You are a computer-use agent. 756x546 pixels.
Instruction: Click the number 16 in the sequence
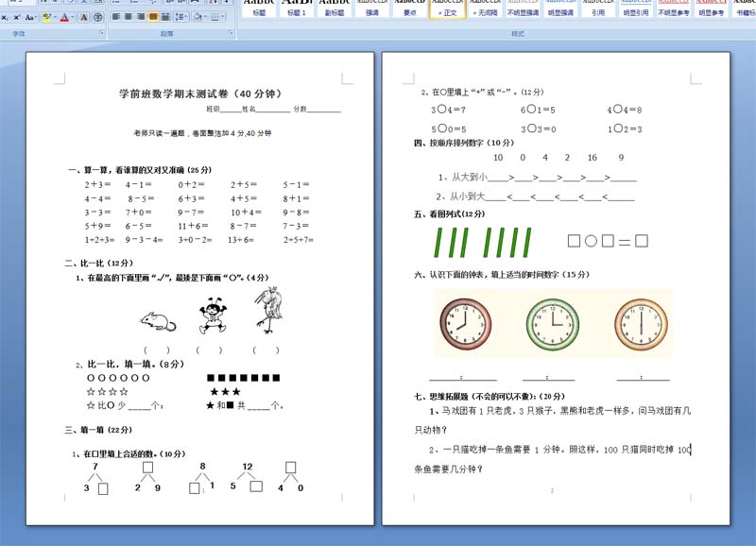pyautogui.click(x=593, y=158)
